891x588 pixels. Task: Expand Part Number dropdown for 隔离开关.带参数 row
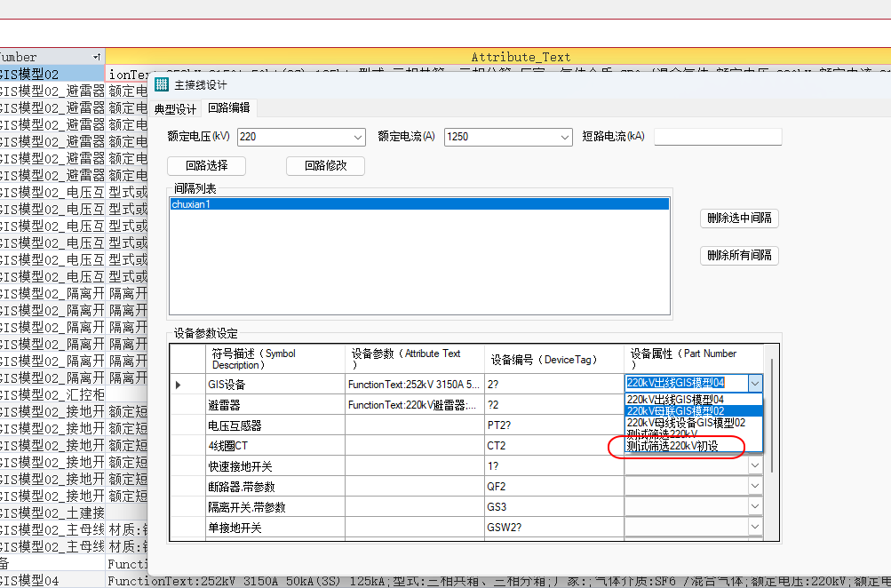coord(754,507)
